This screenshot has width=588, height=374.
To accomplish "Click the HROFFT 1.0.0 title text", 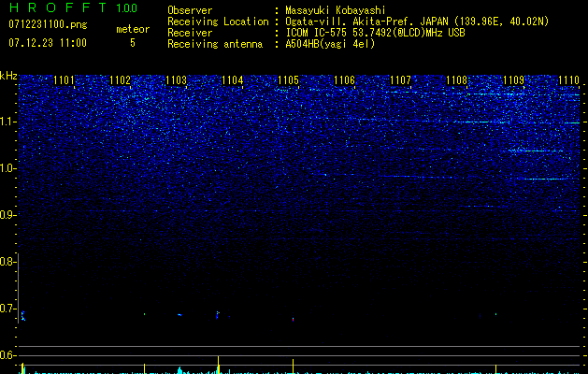I will click(x=73, y=7).
